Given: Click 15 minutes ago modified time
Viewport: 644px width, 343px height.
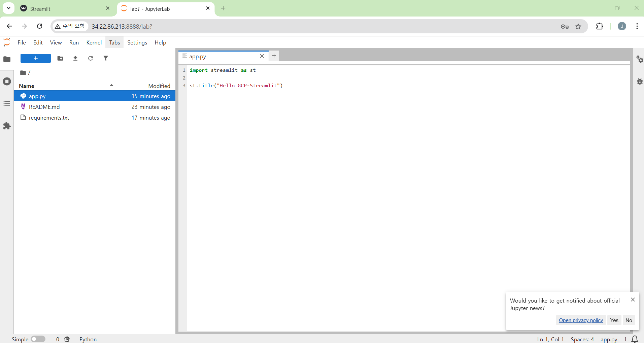Looking at the screenshot, I should 151,96.
